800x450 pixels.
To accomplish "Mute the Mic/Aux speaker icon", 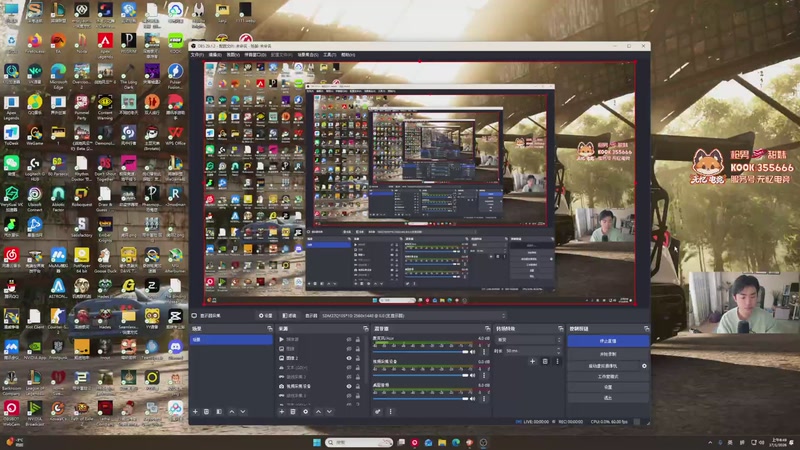I will [472, 352].
